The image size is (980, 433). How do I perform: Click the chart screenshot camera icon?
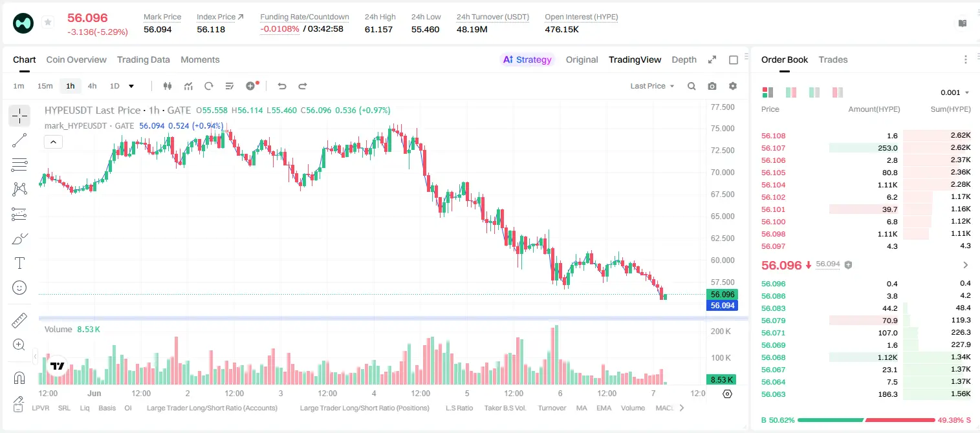712,86
